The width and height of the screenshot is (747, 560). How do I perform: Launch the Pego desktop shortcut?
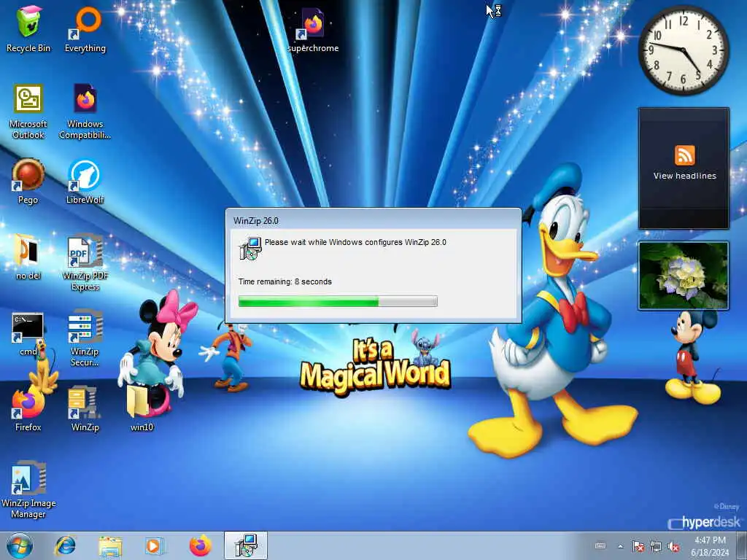point(28,181)
